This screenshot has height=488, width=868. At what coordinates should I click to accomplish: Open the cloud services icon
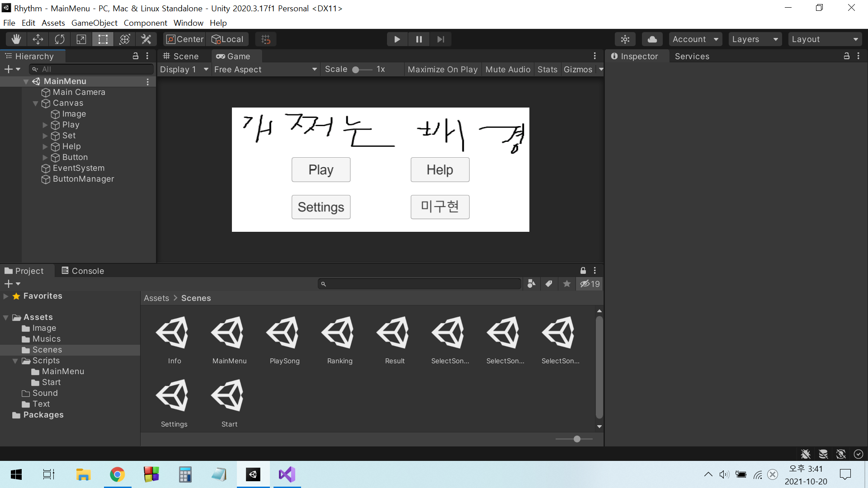pos(652,39)
